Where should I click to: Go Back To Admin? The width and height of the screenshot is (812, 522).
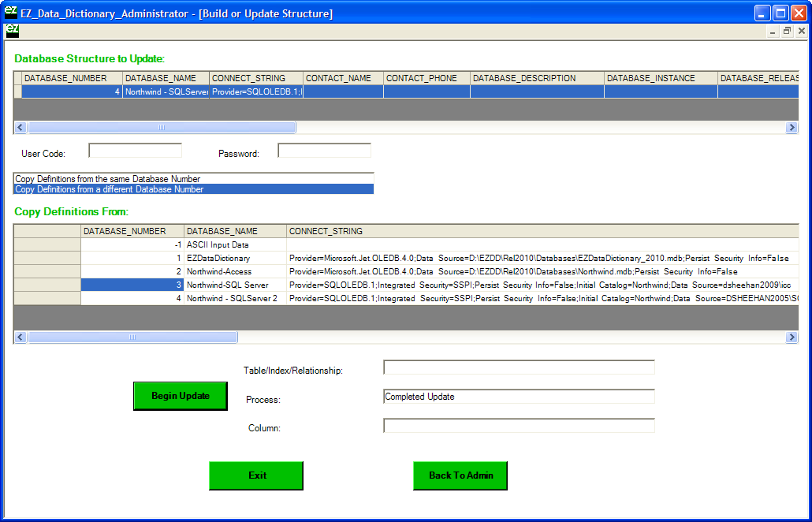tap(460, 475)
